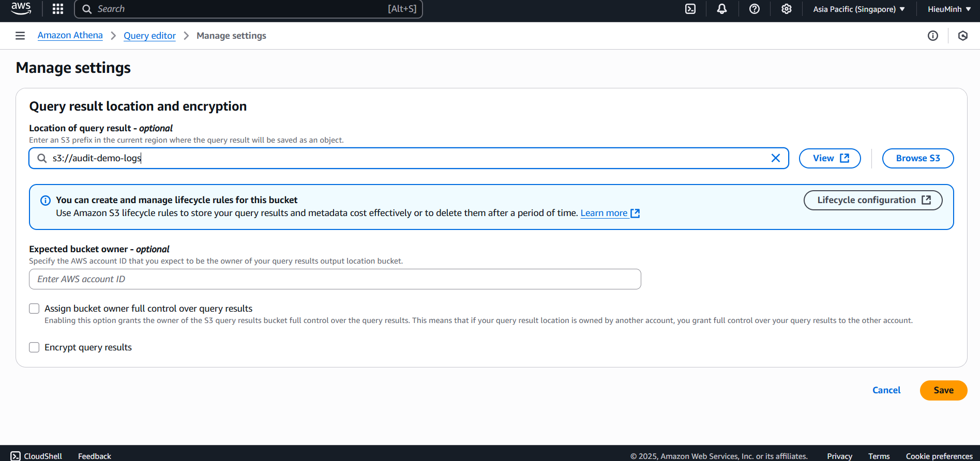Open the AWS home logo
The width and height of the screenshot is (980, 461).
pyautogui.click(x=21, y=8)
